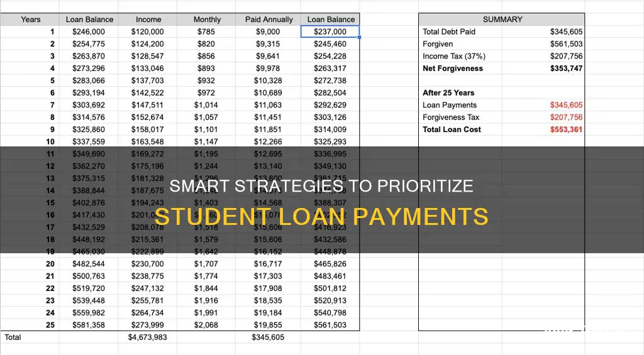
Task: Select year 25 loan balance $581,358
Action: [x=88, y=325]
